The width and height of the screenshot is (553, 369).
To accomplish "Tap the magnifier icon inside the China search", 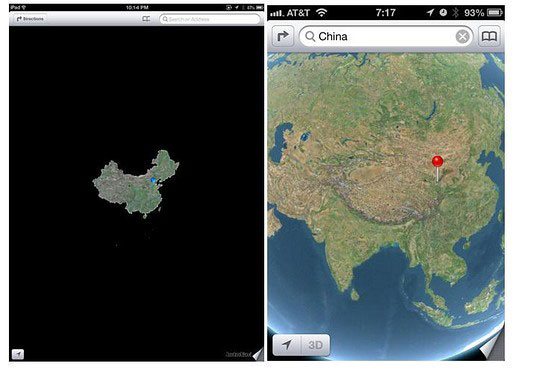I will point(310,36).
